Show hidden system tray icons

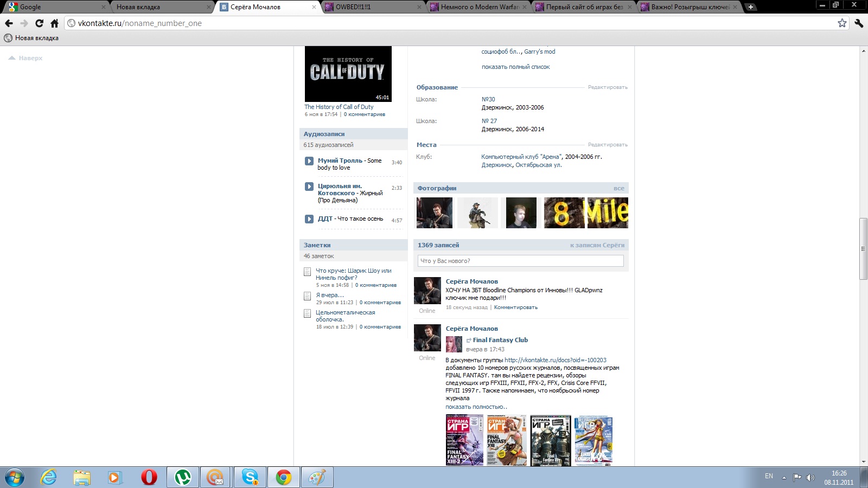pos(783,477)
